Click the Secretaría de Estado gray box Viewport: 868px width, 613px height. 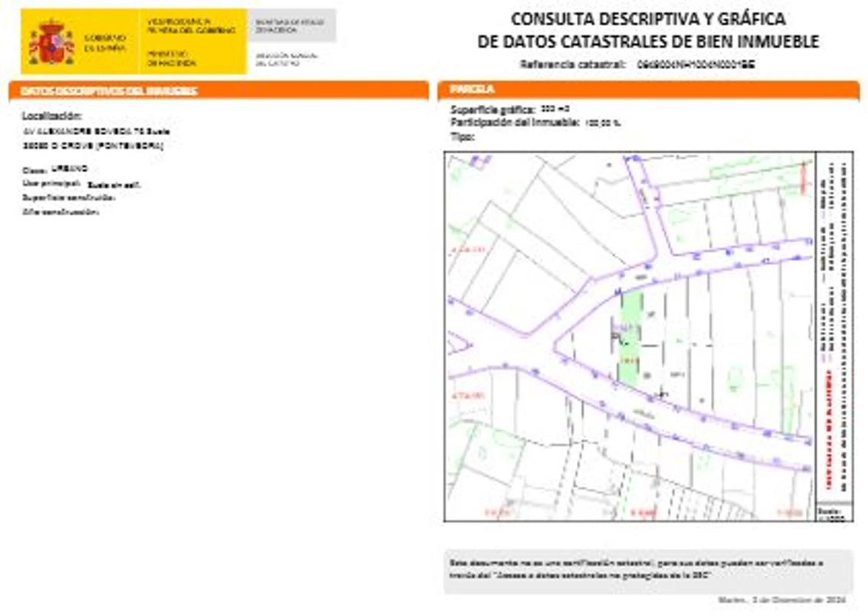291,25
